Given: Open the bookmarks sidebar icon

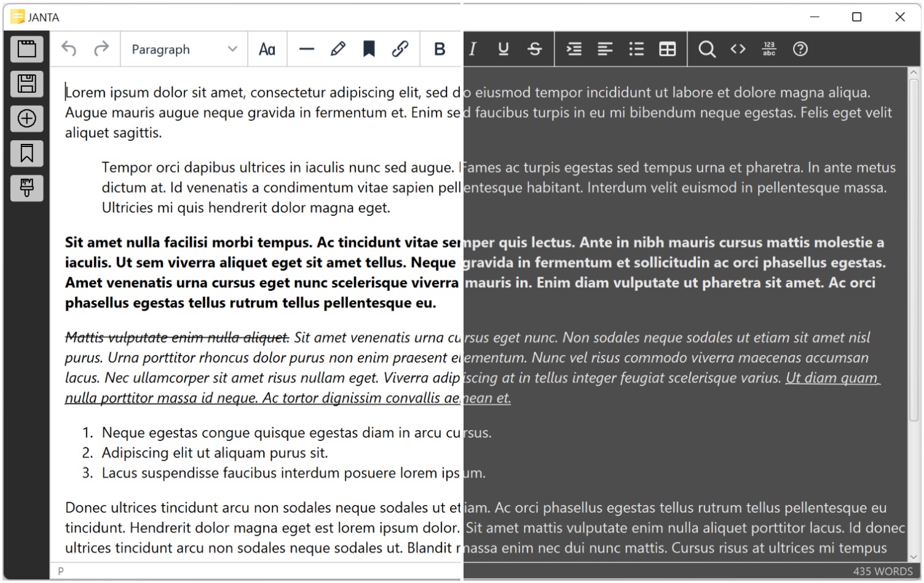Looking at the screenshot, I should (x=26, y=153).
